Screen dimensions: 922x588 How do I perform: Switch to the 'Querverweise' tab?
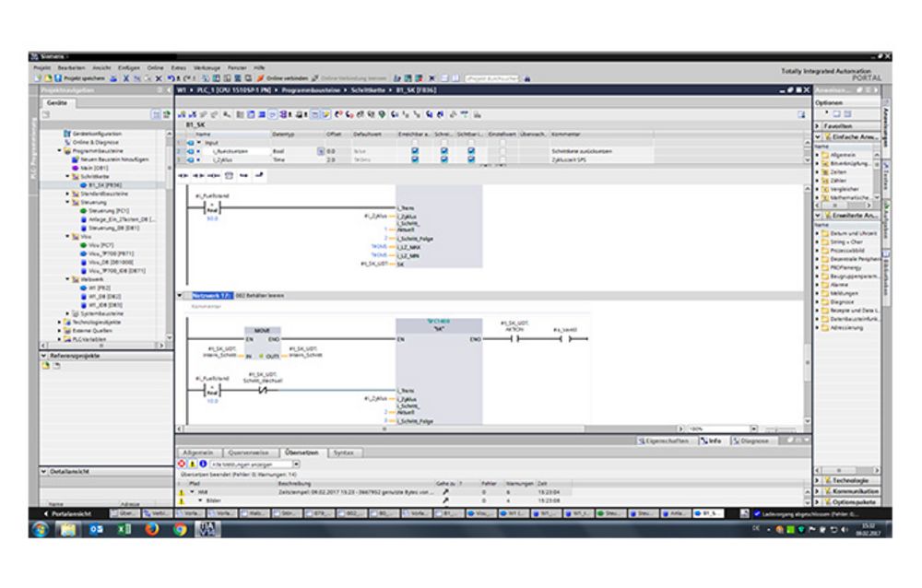tap(248, 453)
